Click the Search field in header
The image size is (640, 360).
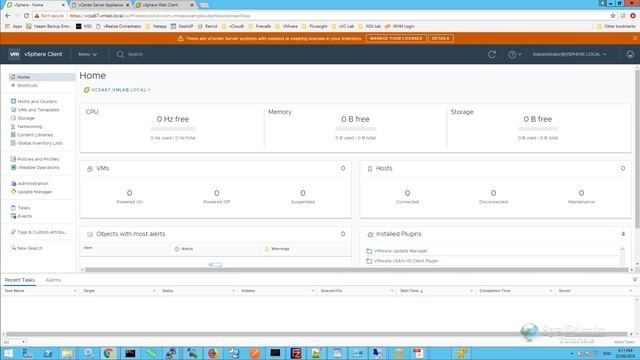(135, 54)
